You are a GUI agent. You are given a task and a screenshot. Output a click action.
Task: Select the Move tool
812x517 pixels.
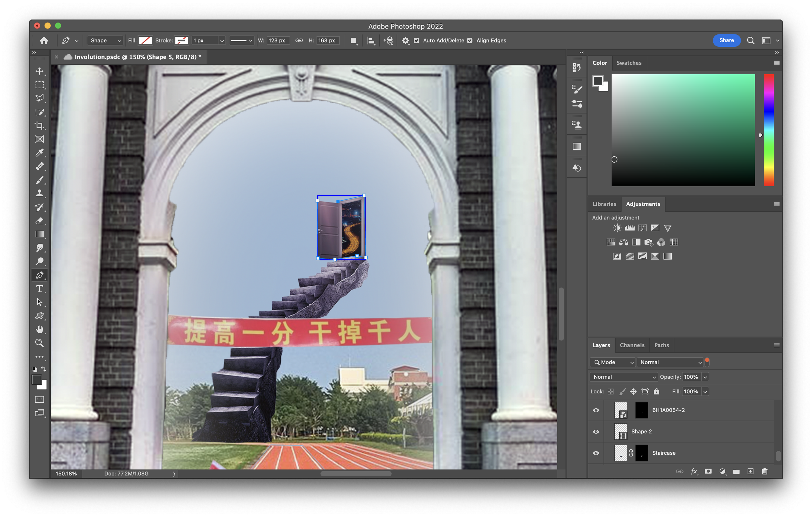tap(39, 71)
